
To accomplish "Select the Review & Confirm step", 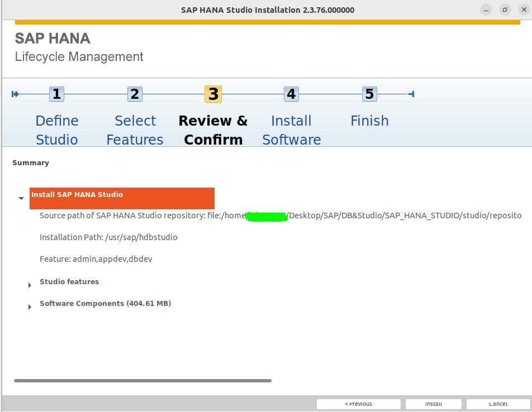I will (213, 130).
